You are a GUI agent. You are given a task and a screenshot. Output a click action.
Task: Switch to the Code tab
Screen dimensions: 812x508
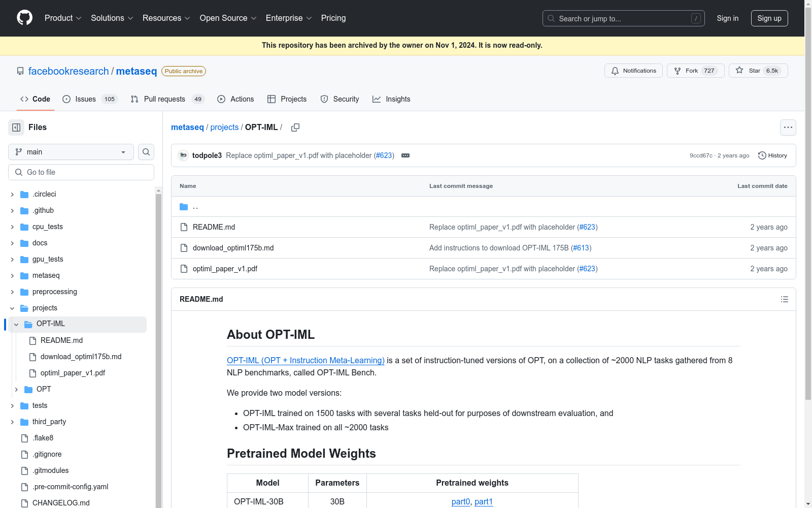[x=35, y=99]
